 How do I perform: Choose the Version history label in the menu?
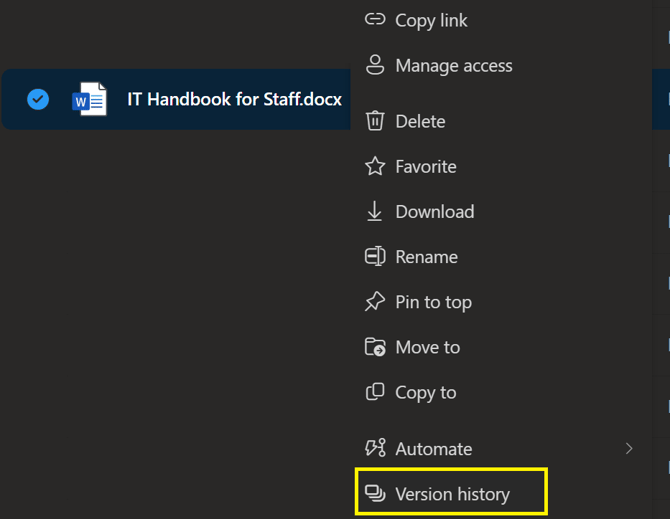[452, 494]
